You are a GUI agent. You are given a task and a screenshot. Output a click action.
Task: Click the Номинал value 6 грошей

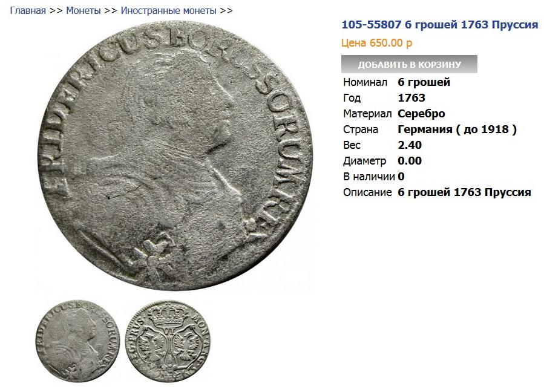point(424,82)
